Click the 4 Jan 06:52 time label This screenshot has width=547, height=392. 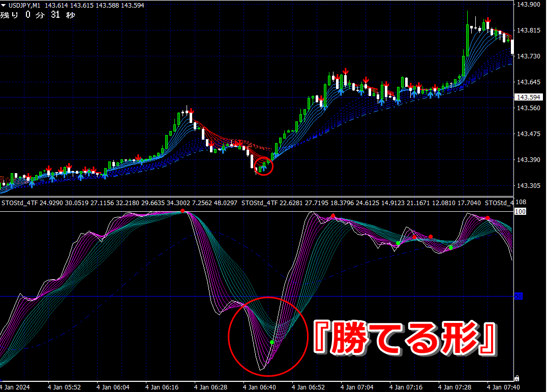point(309,387)
